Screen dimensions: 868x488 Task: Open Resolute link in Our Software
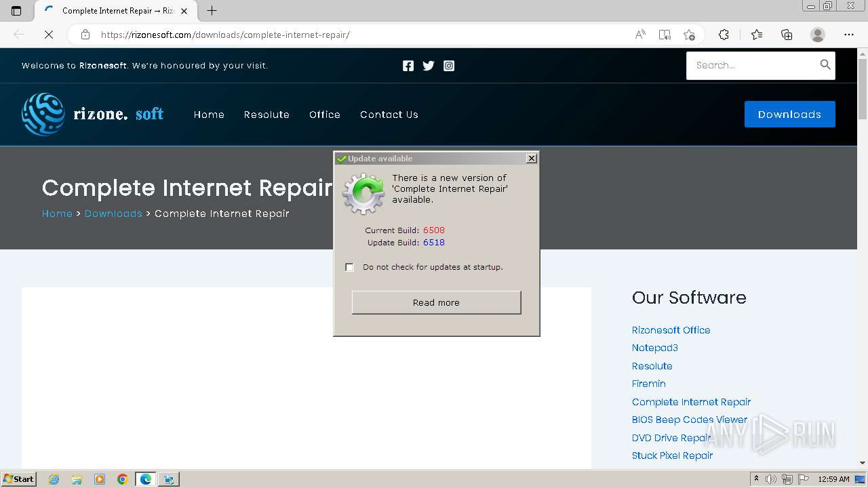pyautogui.click(x=652, y=366)
